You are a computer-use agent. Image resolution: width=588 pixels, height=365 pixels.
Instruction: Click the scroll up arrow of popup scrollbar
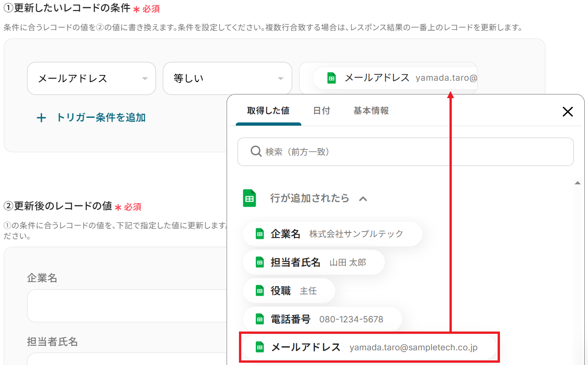(x=577, y=183)
